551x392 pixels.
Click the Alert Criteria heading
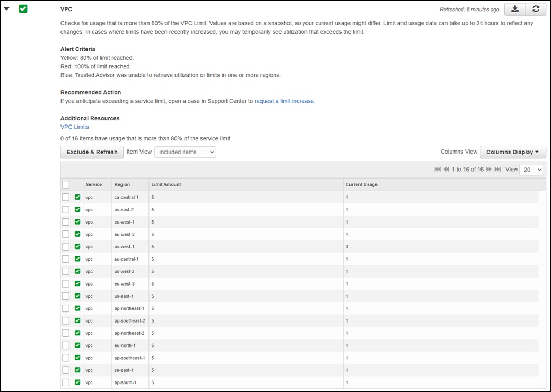(77, 49)
